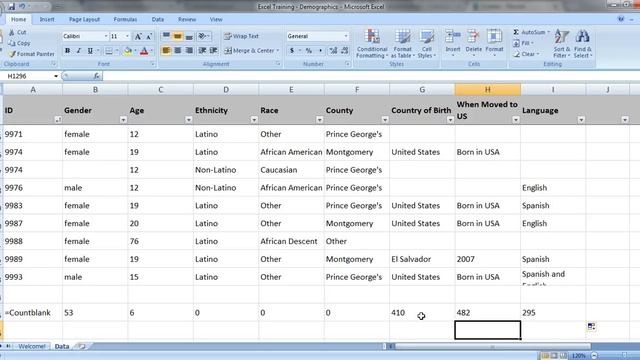This screenshot has height=360, width=640.
Task: Open Format as Table gallery
Action: point(402,44)
